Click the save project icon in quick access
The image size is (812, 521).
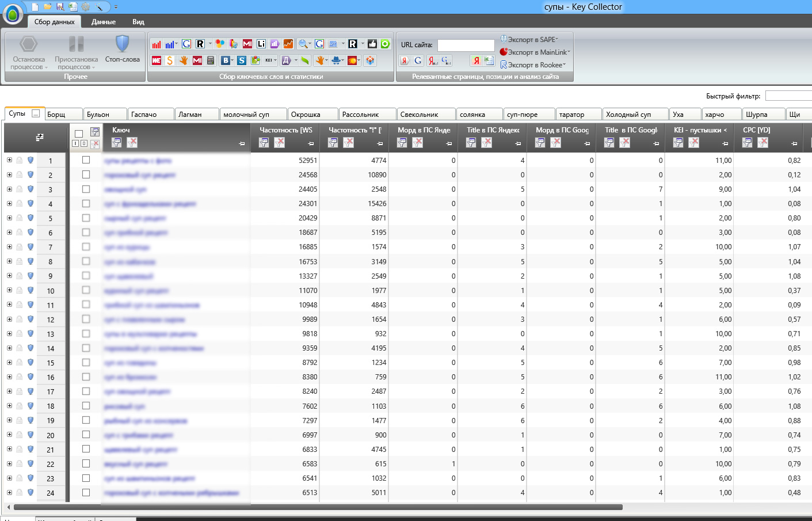point(60,7)
